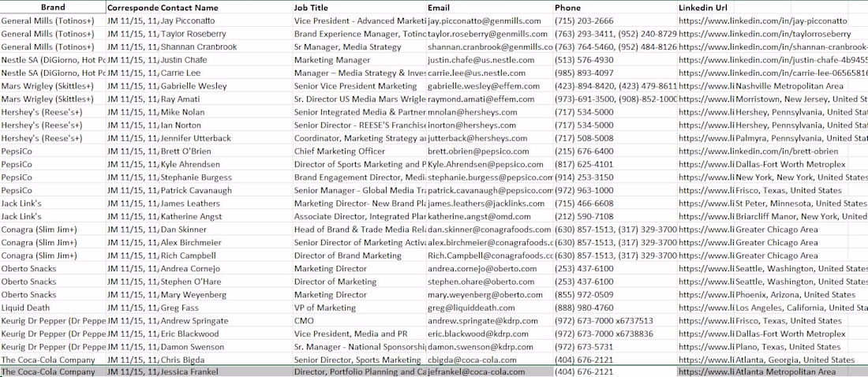The width and height of the screenshot is (868, 377).
Task: Select the Los Angeles, California location cell
Action: point(801,308)
